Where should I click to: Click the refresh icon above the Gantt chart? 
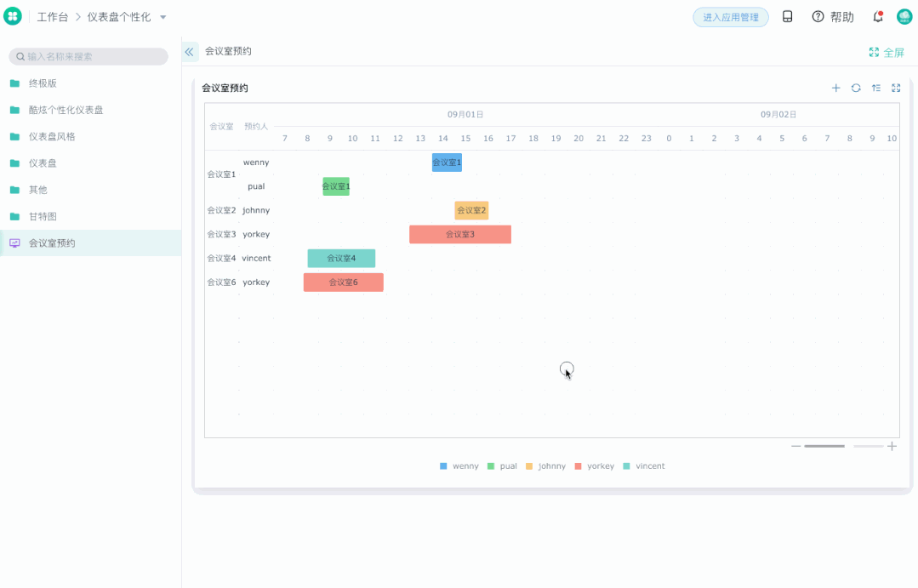[856, 88]
